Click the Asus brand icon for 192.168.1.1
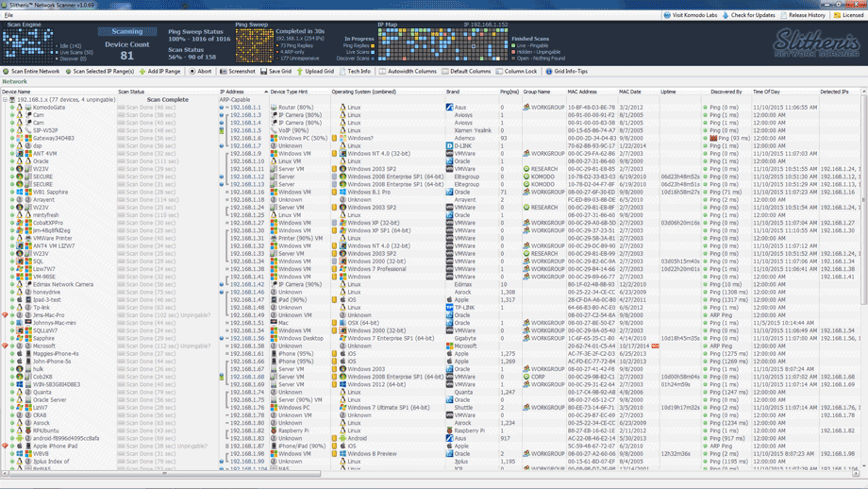Image resolution: width=868 pixels, height=489 pixels. click(x=449, y=108)
